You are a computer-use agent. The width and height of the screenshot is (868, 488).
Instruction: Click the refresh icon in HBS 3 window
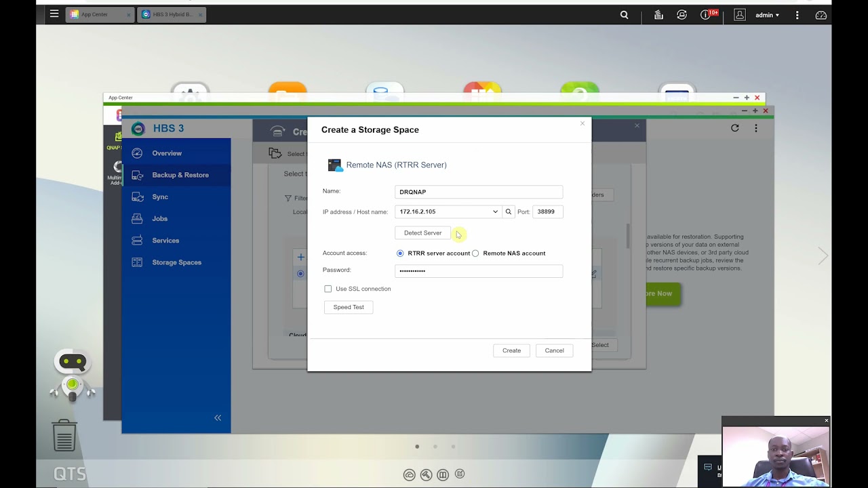pos(734,127)
